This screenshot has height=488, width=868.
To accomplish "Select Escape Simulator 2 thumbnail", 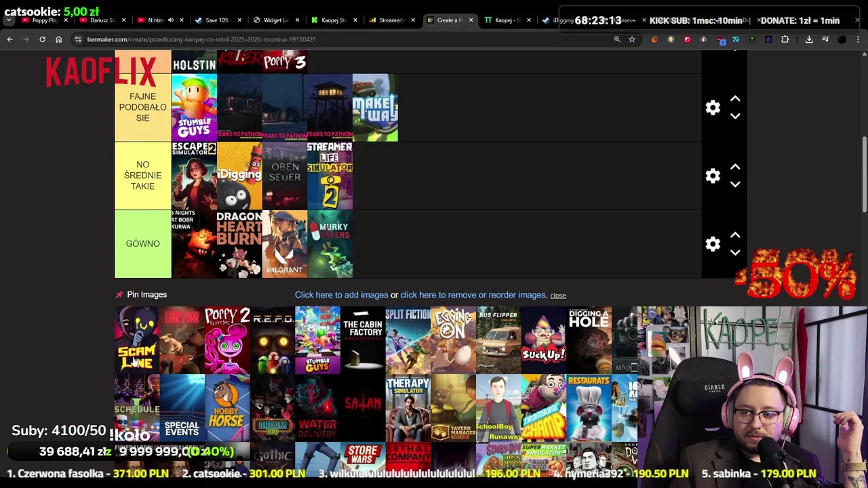I will (x=194, y=176).
